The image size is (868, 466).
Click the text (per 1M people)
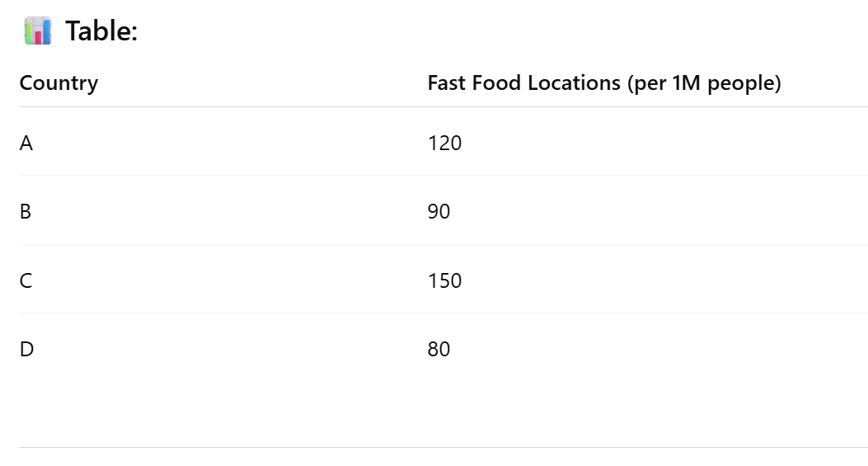(704, 83)
